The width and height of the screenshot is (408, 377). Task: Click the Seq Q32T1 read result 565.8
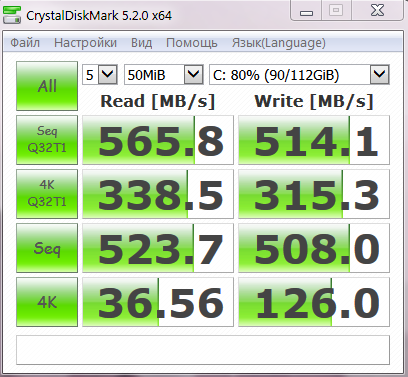[x=158, y=140]
